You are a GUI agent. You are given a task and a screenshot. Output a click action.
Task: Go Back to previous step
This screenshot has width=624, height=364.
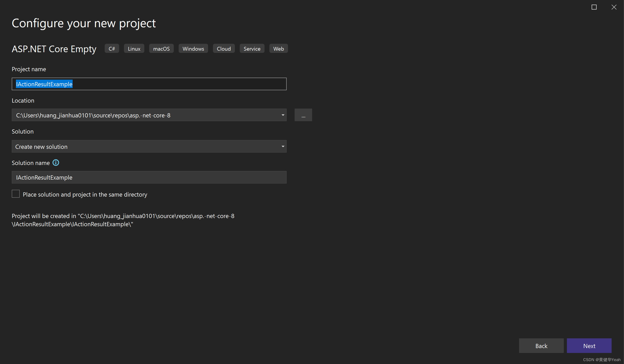541,346
